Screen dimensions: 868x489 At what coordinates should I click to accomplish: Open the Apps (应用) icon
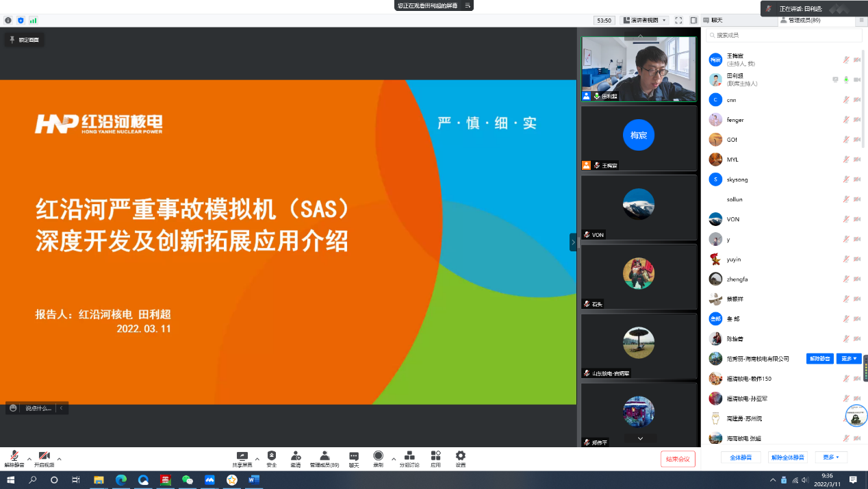point(435,457)
